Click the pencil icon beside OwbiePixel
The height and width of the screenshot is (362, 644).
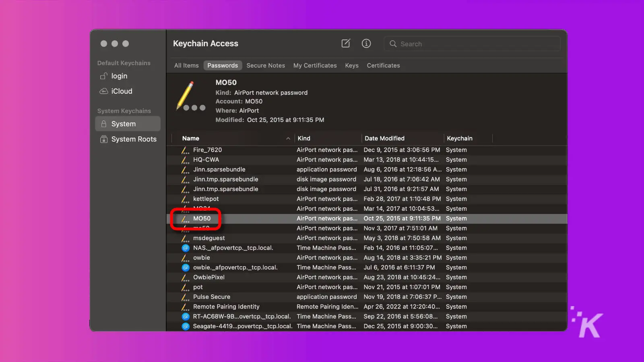185,278
